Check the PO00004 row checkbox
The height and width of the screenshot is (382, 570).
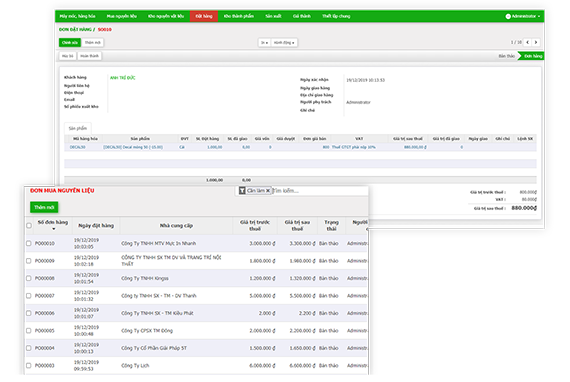[x=29, y=348]
